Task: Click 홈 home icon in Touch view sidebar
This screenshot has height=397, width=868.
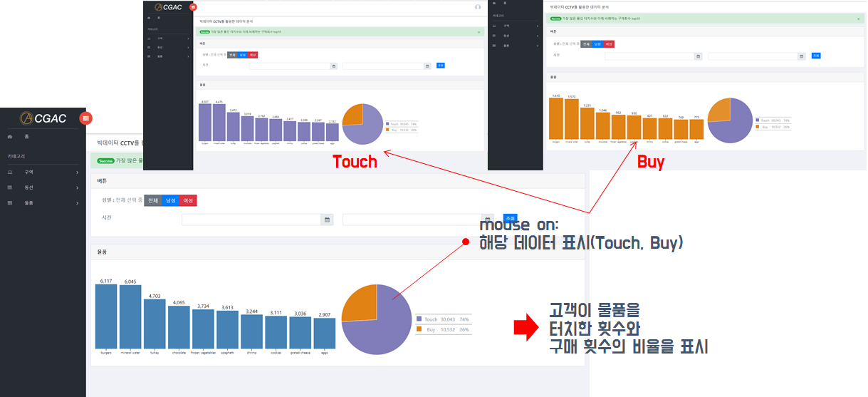Action: [x=148, y=17]
